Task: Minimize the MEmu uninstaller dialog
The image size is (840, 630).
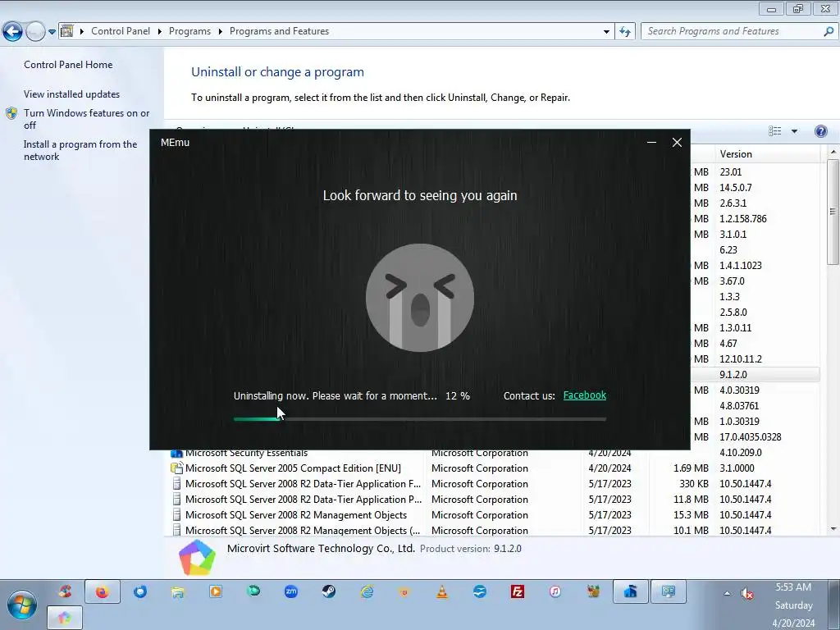Action: pos(651,143)
